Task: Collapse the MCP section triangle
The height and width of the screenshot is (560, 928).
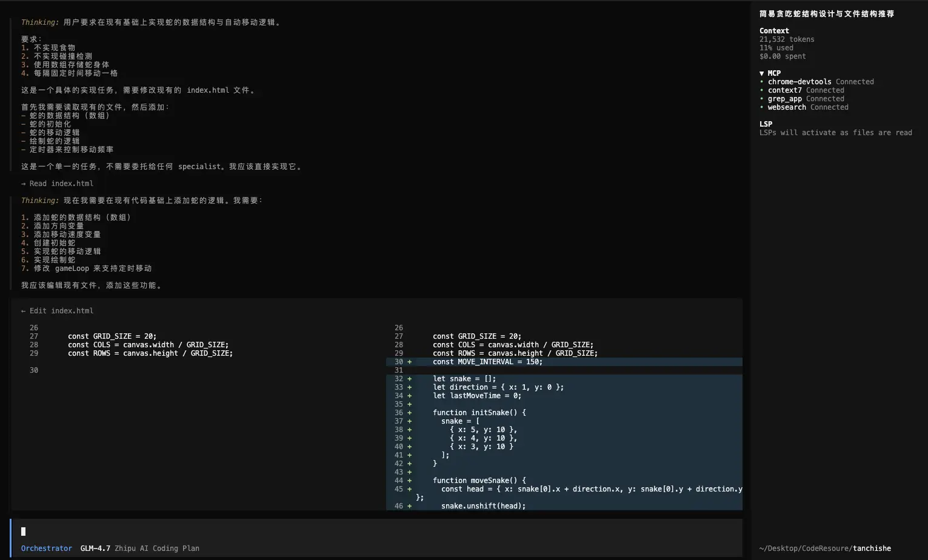Action: pyautogui.click(x=762, y=73)
